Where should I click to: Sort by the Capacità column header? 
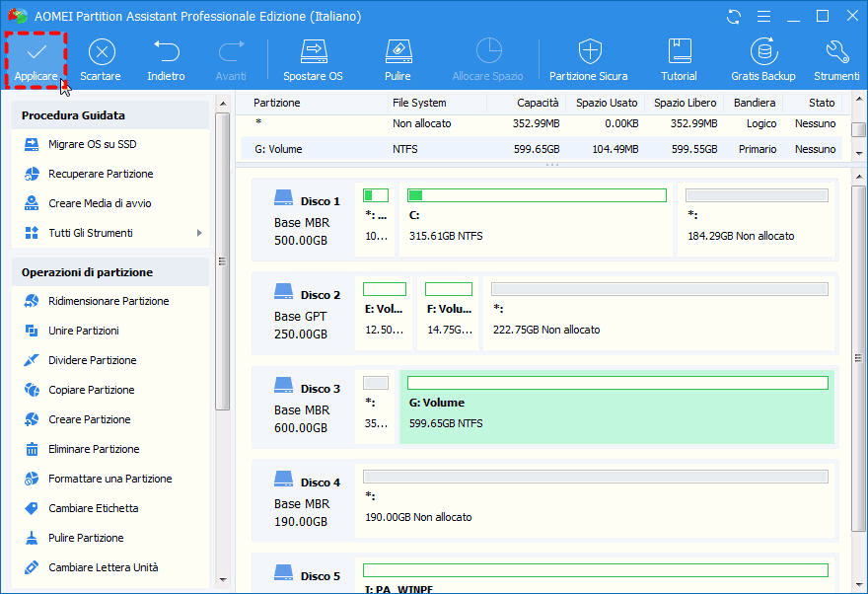[x=538, y=103]
